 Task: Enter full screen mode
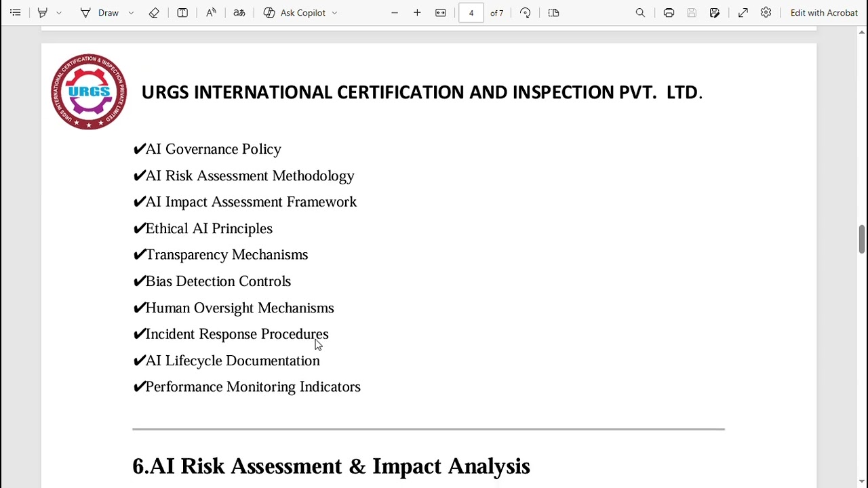click(743, 13)
